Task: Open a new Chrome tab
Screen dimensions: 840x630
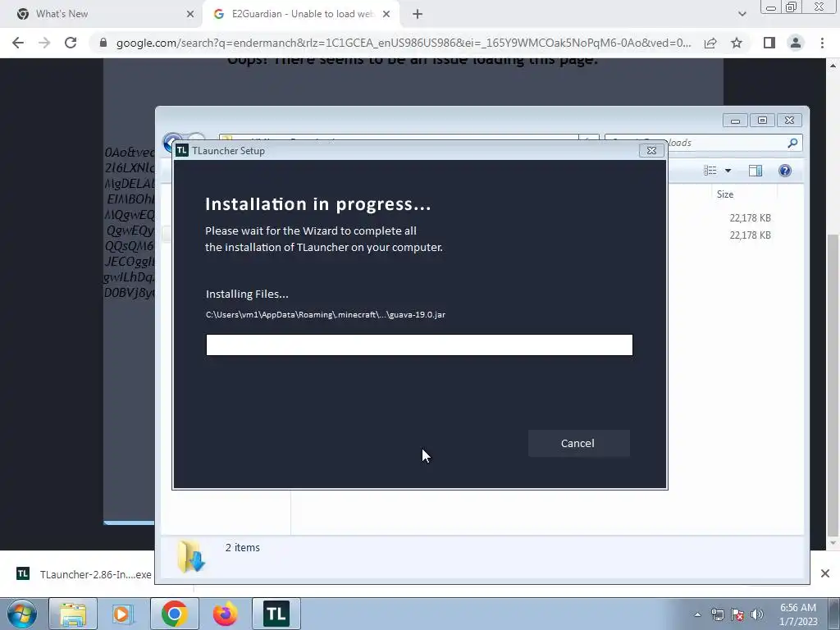Action: (x=418, y=14)
